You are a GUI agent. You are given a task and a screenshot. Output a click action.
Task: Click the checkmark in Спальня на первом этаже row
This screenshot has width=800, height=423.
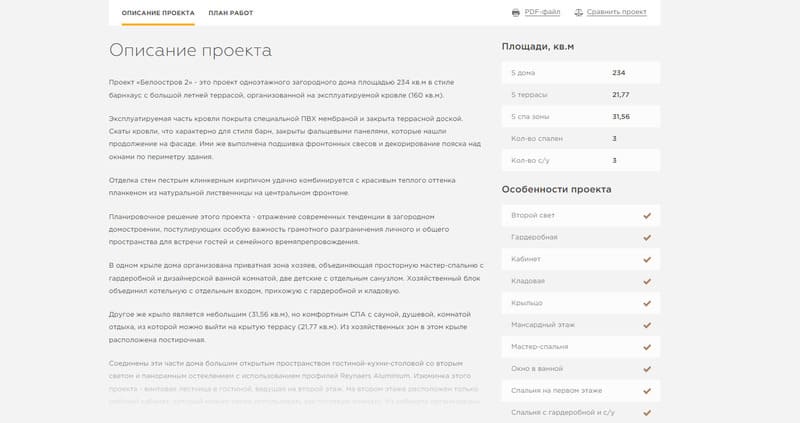tap(647, 391)
